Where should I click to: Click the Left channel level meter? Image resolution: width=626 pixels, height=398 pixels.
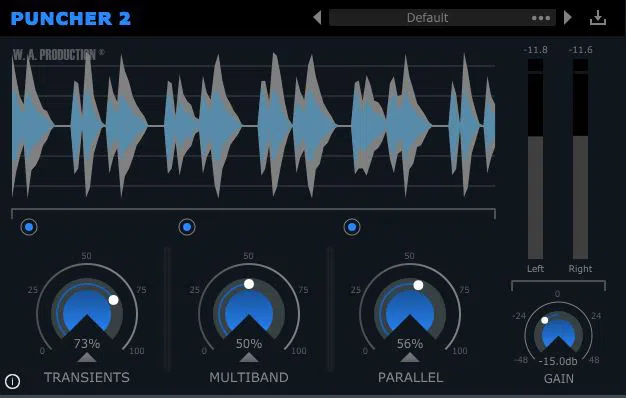[x=535, y=159]
